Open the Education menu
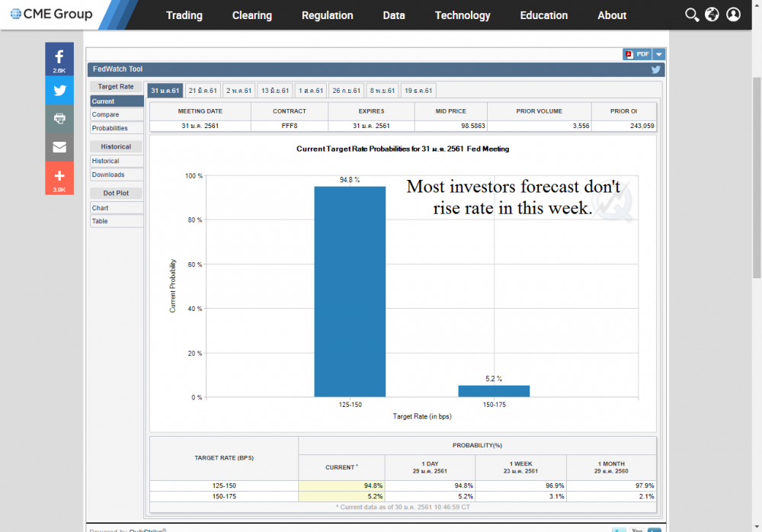Image resolution: width=762 pixels, height=532 pixels. tap(544, 15)
